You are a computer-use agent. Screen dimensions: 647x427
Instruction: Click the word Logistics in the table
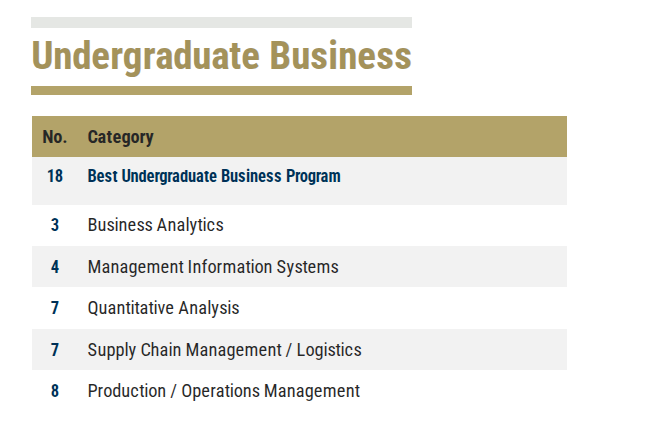coord(329,350)
